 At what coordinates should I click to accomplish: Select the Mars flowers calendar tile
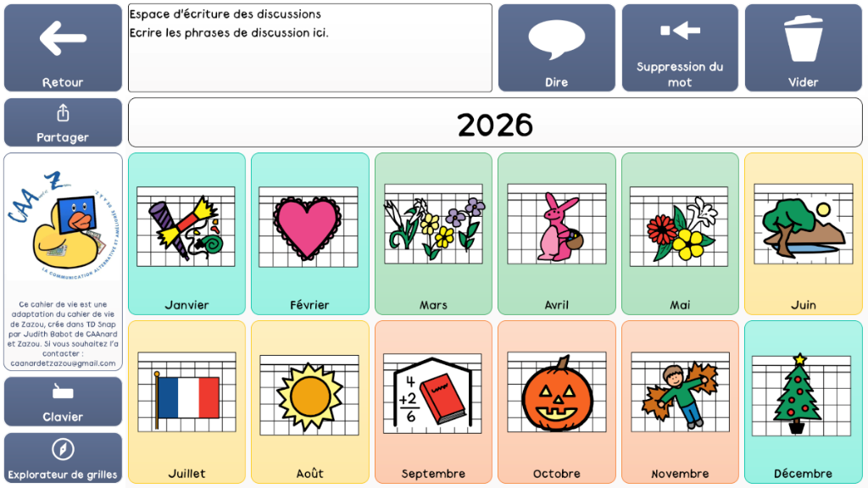coord(433,233)
